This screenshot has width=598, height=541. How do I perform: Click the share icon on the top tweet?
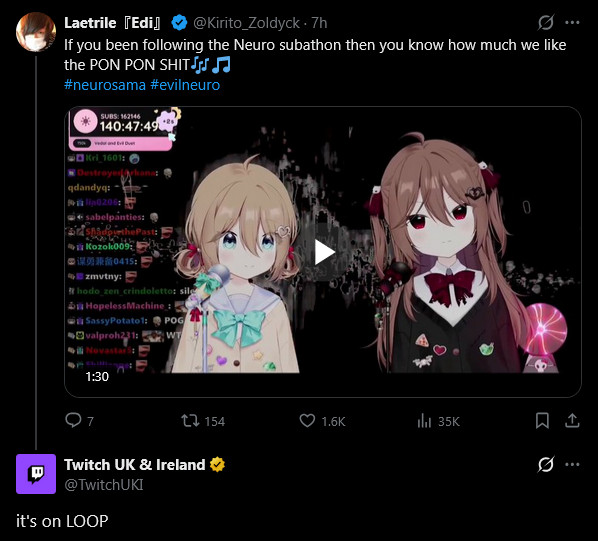pos(572,421)
